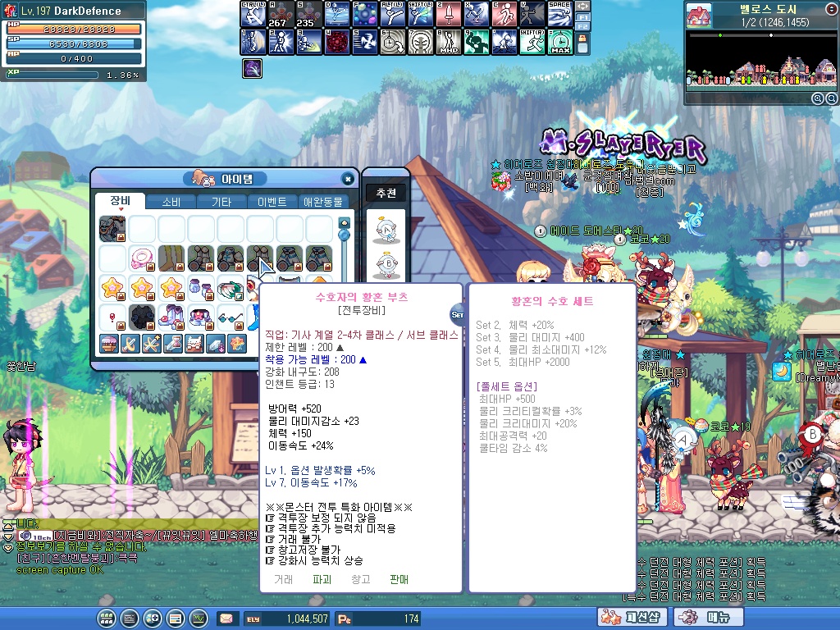
Task: Activate the V key skill slot
Action: click(532, 14)
